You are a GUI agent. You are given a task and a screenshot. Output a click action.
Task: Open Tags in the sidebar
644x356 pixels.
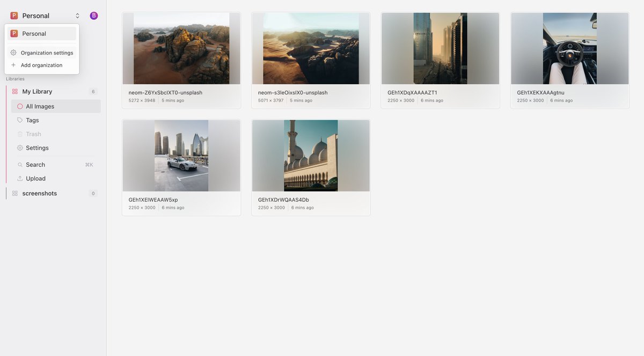coord(56,120)
